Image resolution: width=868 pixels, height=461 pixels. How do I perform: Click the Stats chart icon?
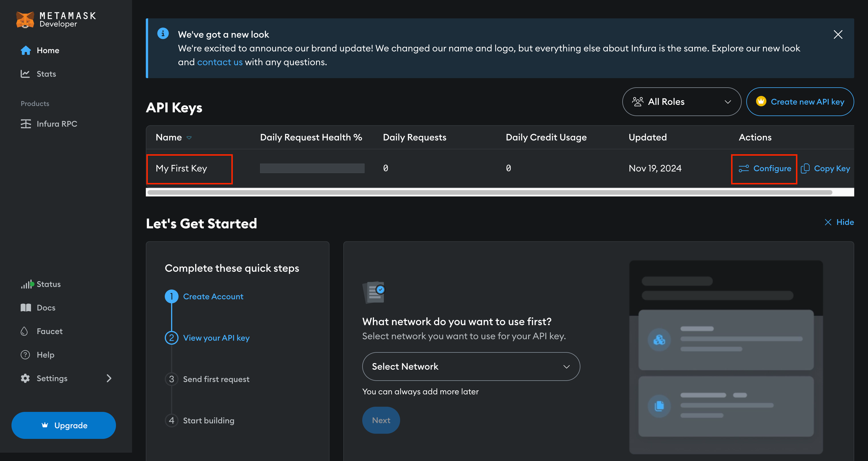click(x=25, y=74)
